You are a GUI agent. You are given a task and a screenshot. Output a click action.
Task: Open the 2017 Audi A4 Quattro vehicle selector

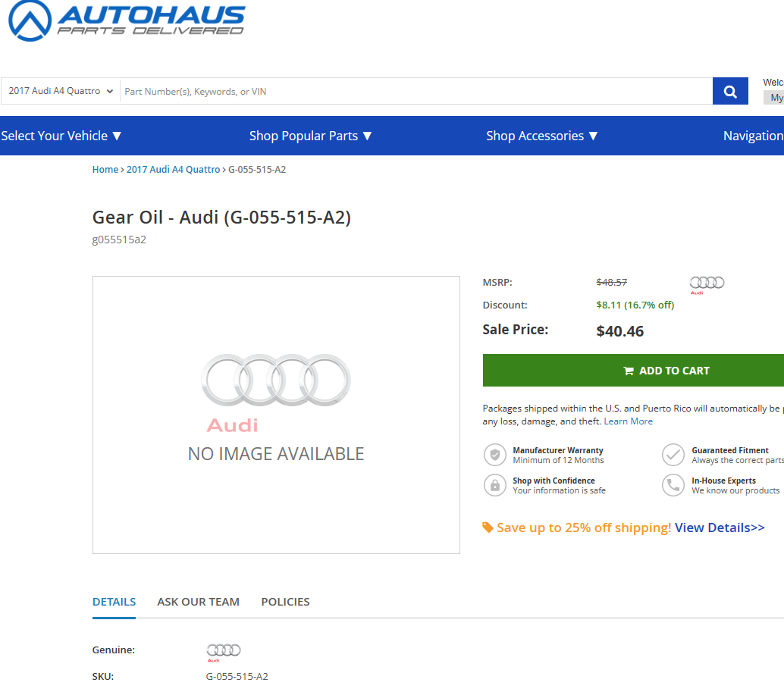60,90
